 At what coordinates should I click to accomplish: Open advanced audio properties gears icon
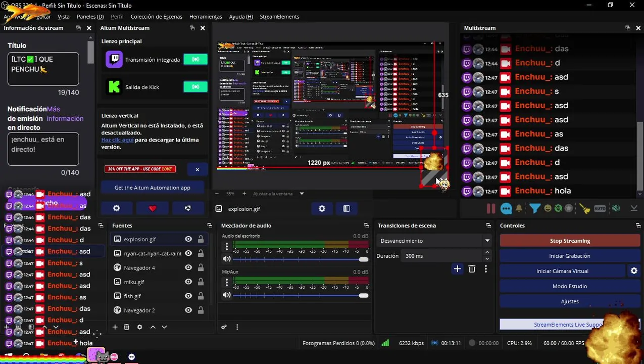point(224,327)
